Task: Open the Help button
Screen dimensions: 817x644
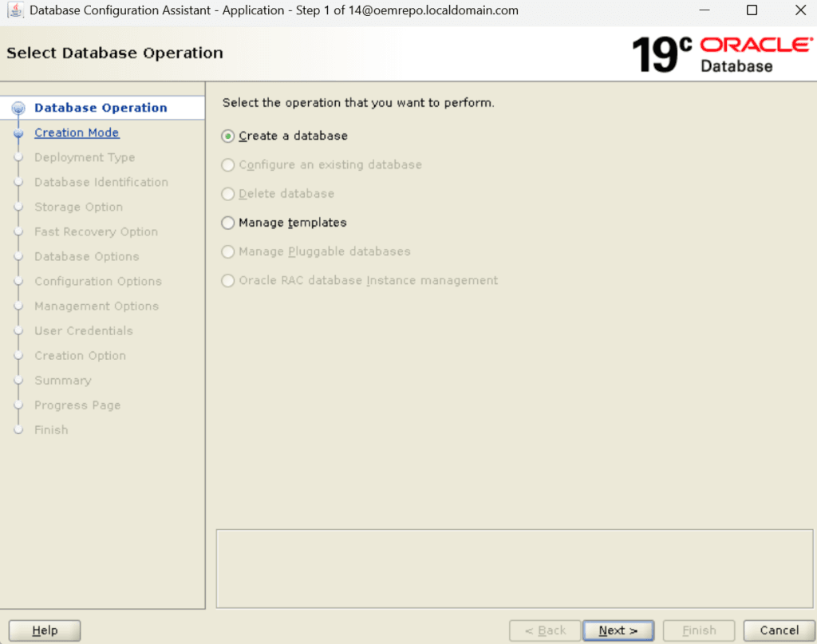Action: (x=45, y=630)
